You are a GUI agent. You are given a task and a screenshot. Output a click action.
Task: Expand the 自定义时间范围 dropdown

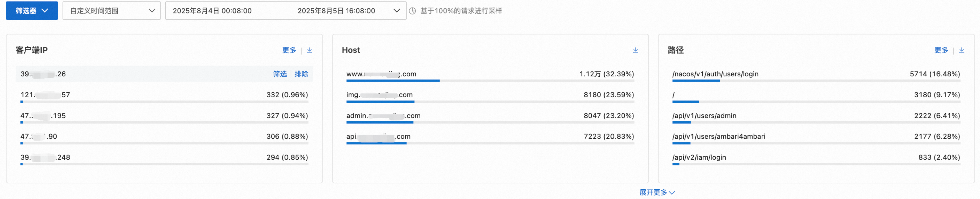(111, 11)
